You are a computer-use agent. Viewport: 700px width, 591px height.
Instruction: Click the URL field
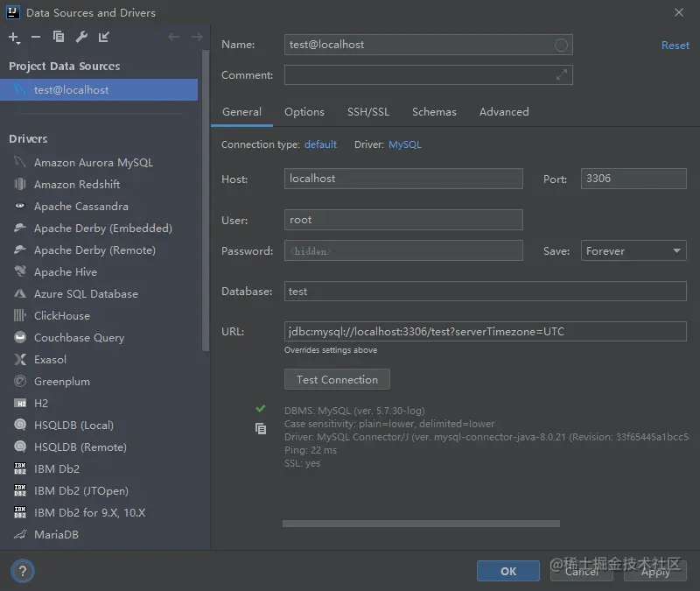coord(486,332)
